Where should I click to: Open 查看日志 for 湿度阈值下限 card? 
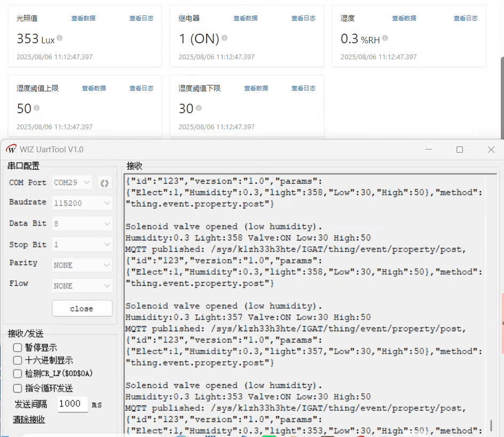tap(303, 88)
